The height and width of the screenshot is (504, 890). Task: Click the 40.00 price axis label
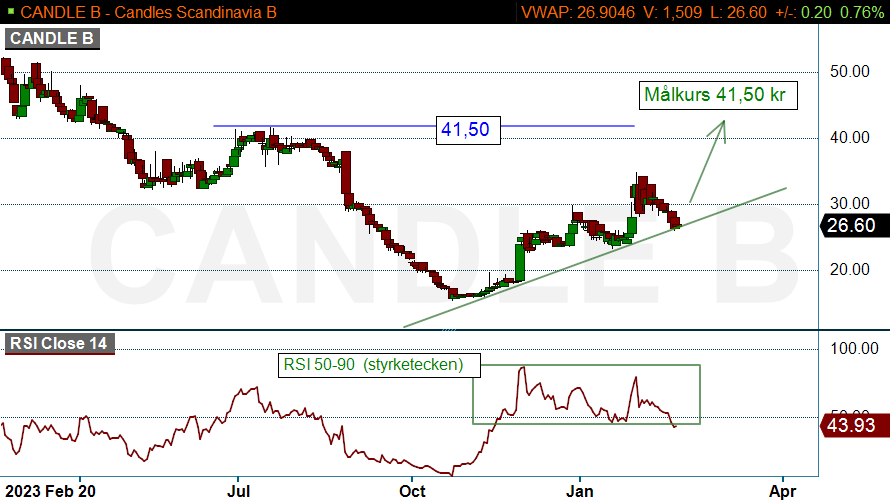(x=850, y=137)
